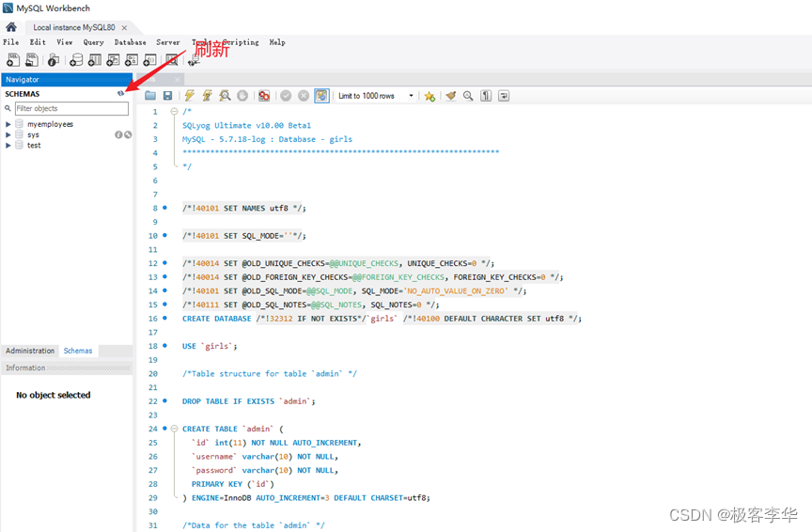The image size is (812, 532).
Task: Click the USE `girls` statement line
Action: (x=210, y=346)
